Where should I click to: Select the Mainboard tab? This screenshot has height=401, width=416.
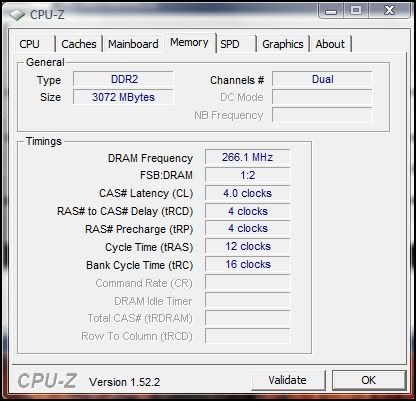coord(133,44)
